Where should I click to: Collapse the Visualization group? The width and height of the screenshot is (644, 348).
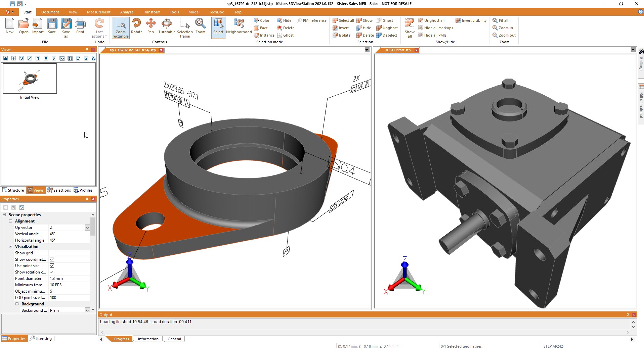pos(11,247)
